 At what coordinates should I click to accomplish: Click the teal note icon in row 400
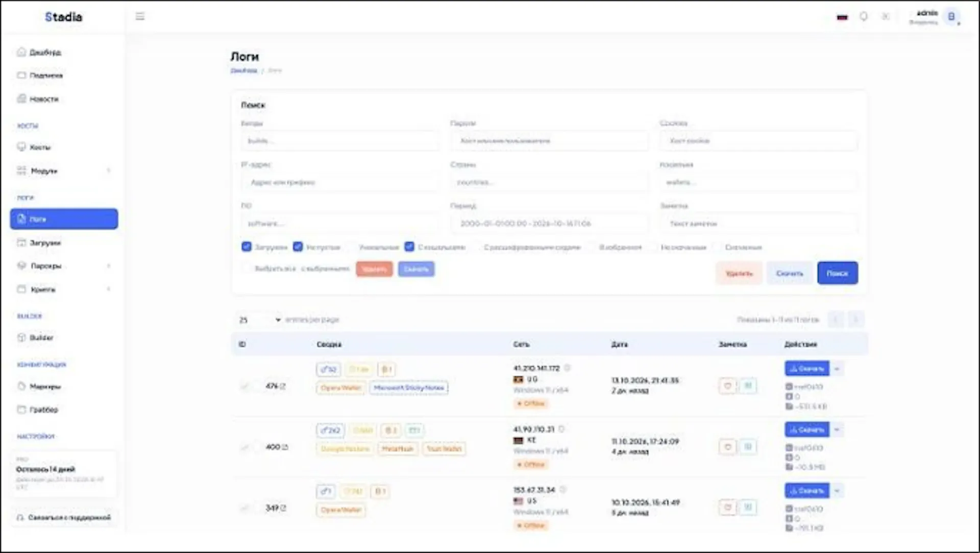(748, 447)
